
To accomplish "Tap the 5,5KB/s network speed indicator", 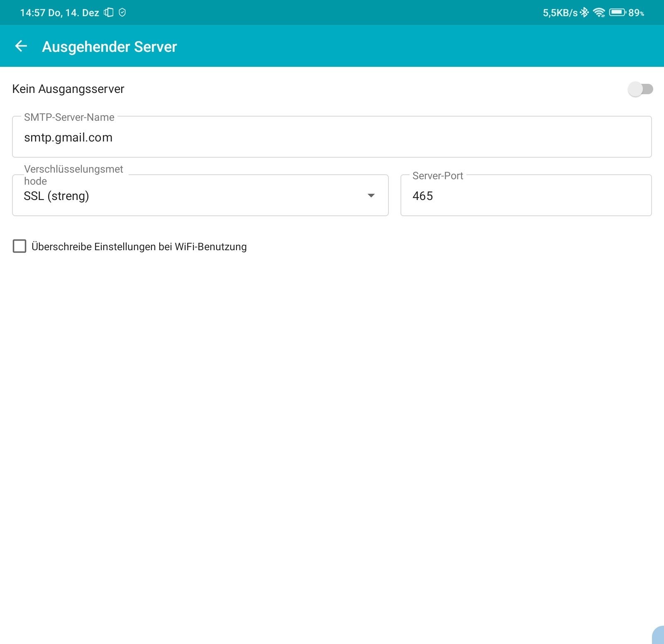I will click(560, 13).
